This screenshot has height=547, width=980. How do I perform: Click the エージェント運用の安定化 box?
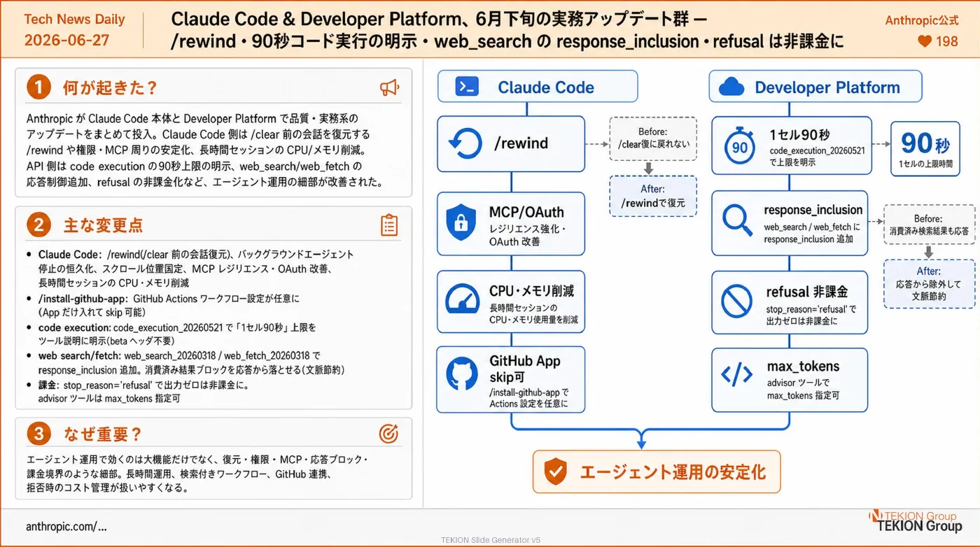(x=656, y=472)
